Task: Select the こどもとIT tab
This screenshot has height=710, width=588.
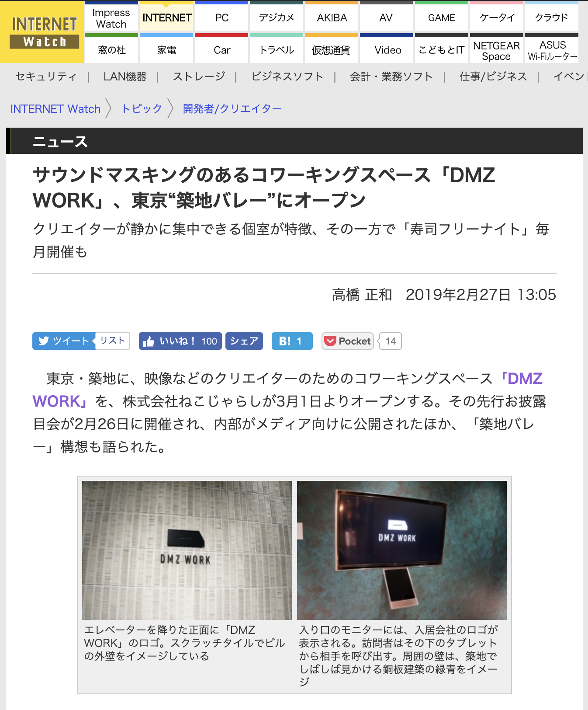Action: click(x=442, y=49)
